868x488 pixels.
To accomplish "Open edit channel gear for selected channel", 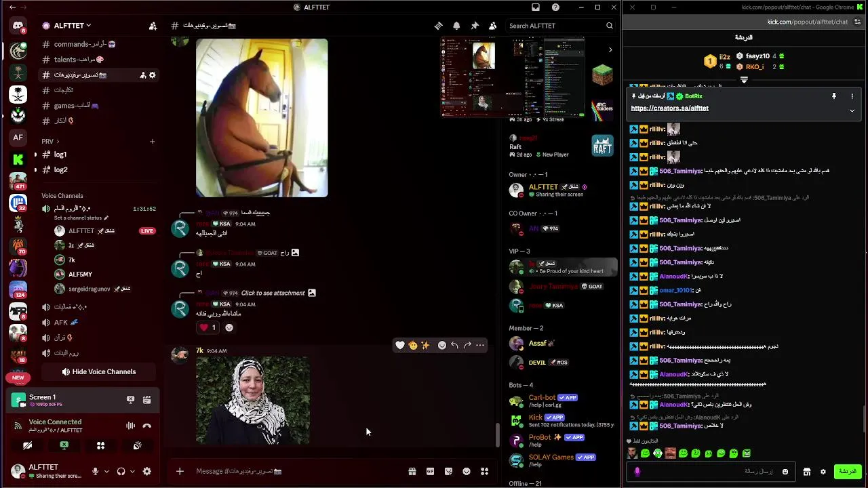I will click(153, 75).
